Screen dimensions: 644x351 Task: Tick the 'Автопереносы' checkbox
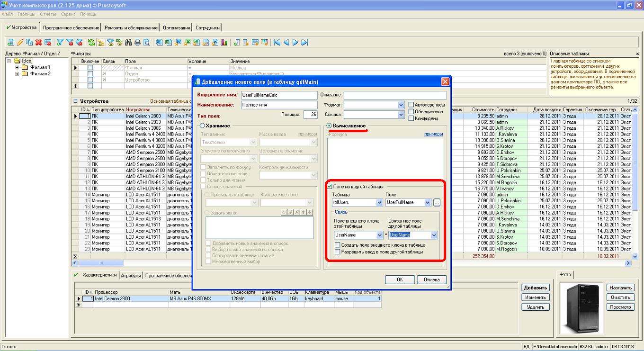coord(411,105)
